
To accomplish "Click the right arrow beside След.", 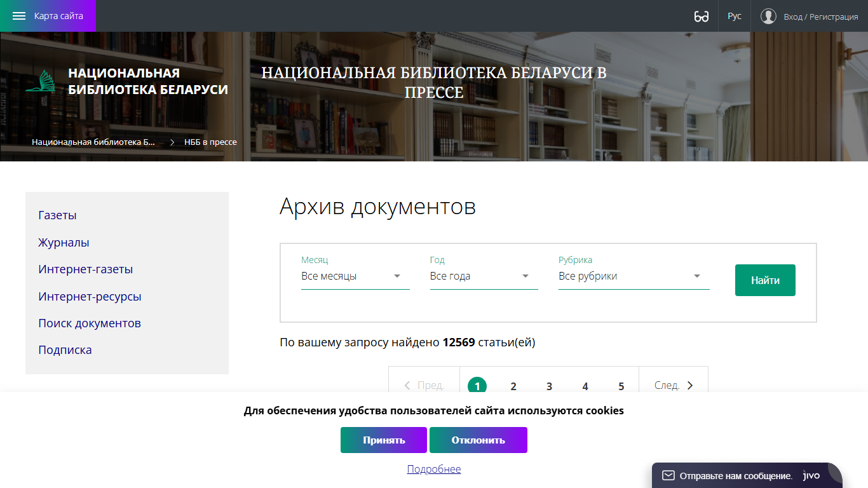I will 690,386.
